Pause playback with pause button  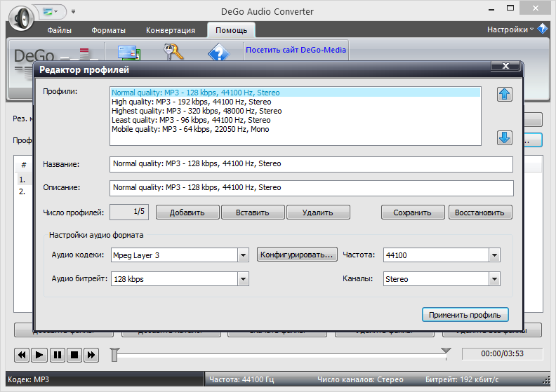click(57, 355)
